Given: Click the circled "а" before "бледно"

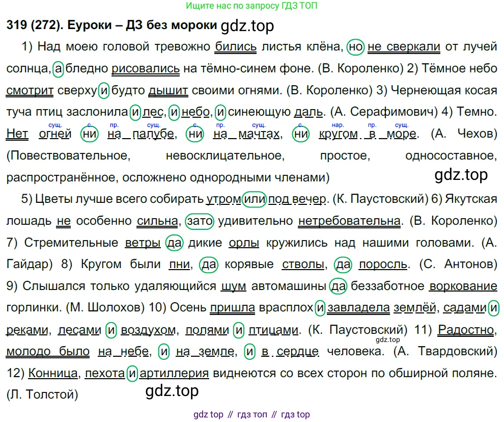Looking at the screenshot, I should coord(58,69).
